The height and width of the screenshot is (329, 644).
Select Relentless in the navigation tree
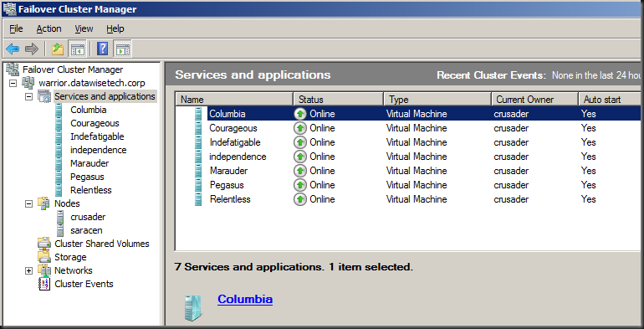[91, 190]
